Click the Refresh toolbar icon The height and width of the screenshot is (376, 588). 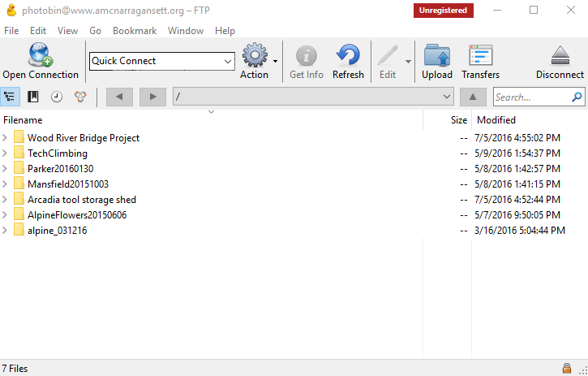[x=348, y=55]
